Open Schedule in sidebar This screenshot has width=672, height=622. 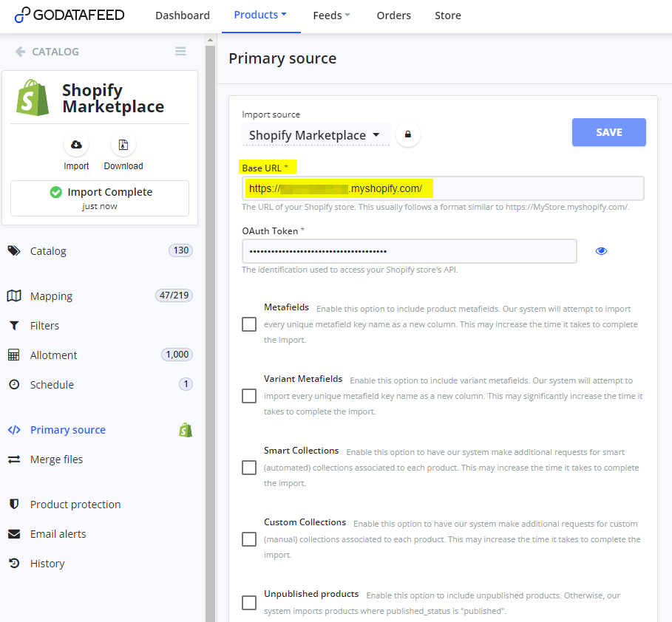click(52, 385)
